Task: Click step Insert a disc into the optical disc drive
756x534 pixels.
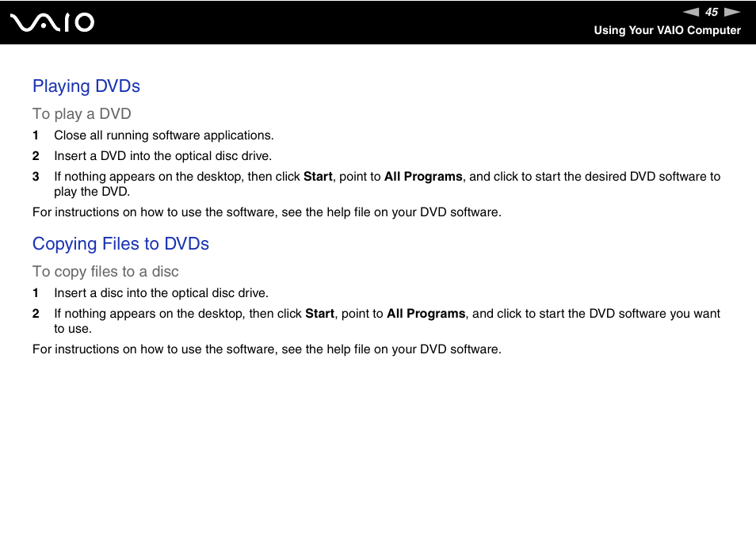Action: (161, 293)
